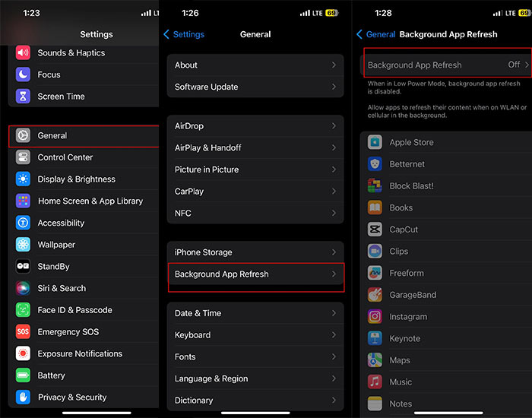Tap the Betternet label in app list

(407, 164)
